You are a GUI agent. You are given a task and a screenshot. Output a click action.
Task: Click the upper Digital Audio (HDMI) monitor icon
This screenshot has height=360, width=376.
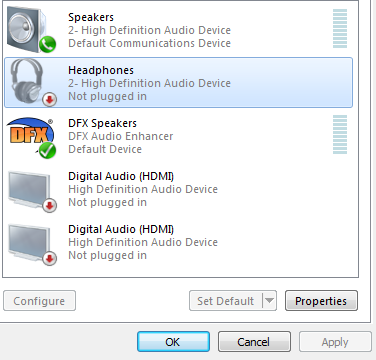coord(31,191)
